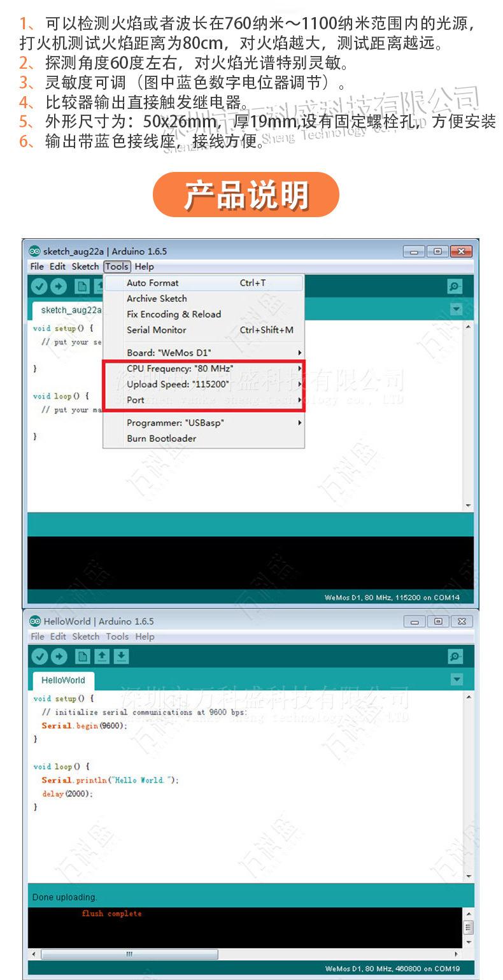Open Sketch menu in sketch_aug22a window
This screenshot has width=503, height=980.
(x=85, y=266)
